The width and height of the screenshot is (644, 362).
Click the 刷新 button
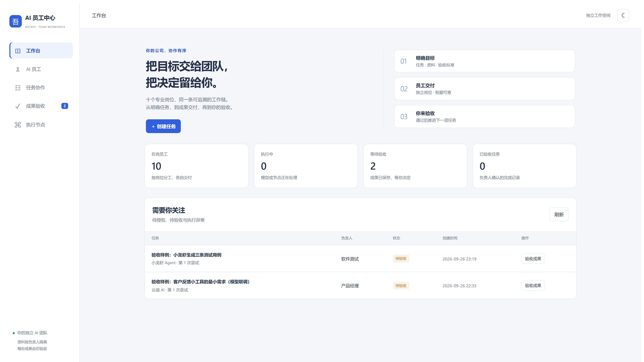559,214
